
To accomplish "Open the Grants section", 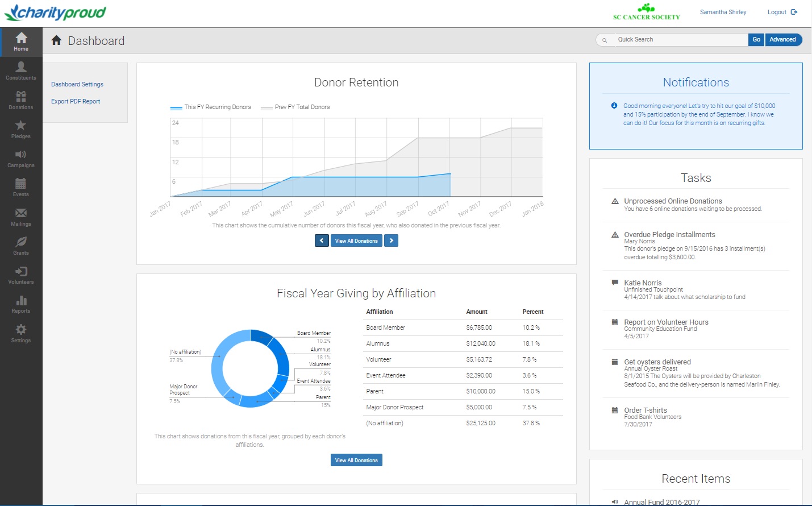I will 21,246.
